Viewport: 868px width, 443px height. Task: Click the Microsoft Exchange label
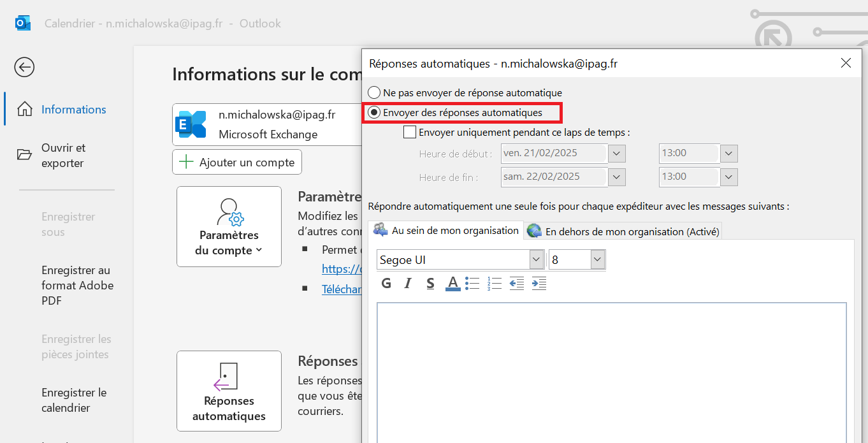[268, 134]
